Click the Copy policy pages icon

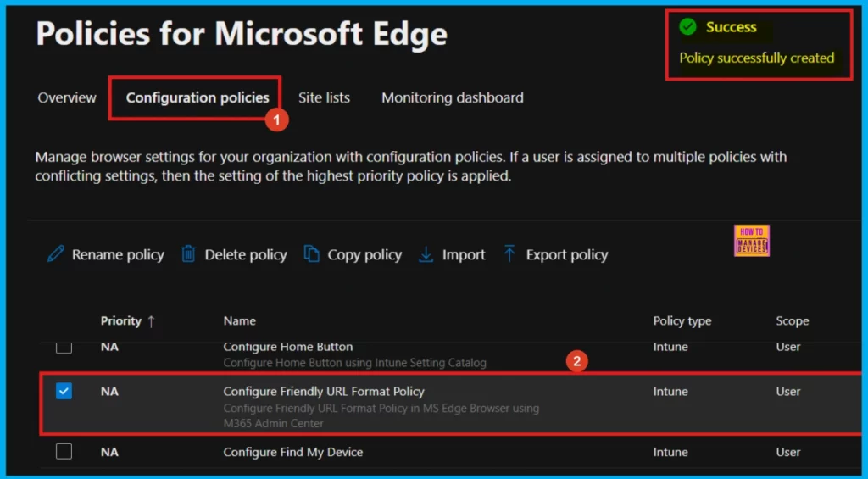[x=312, y=254]
